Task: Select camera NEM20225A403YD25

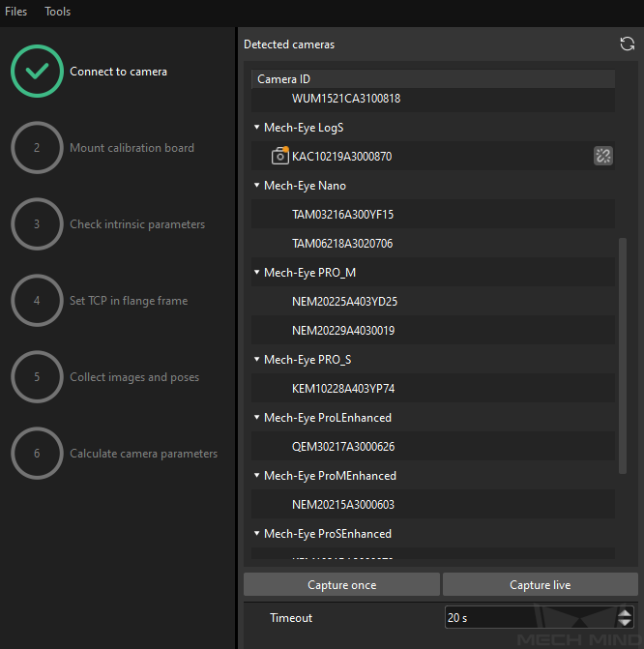Action: click(433, 301)
